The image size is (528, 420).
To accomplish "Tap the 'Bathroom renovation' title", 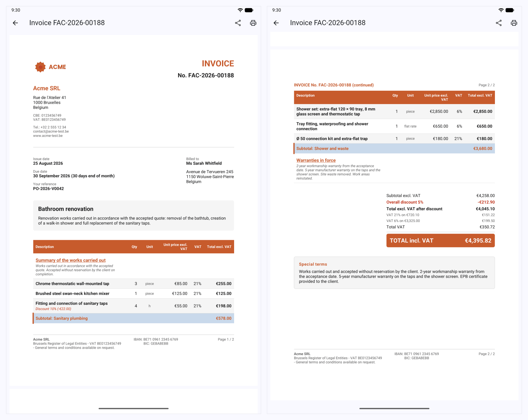I will pos(66,209).
